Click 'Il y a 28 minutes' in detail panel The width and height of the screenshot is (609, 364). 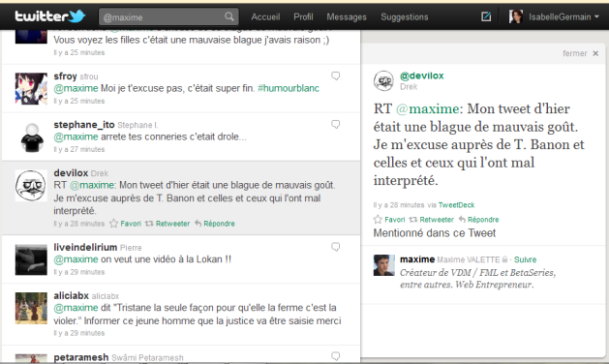[x=399, y=205]
